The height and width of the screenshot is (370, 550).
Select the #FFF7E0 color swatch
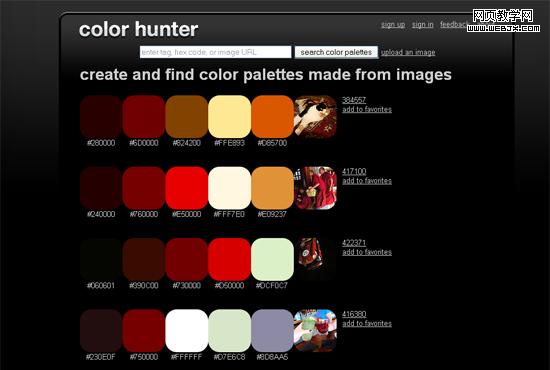point(229,188)
